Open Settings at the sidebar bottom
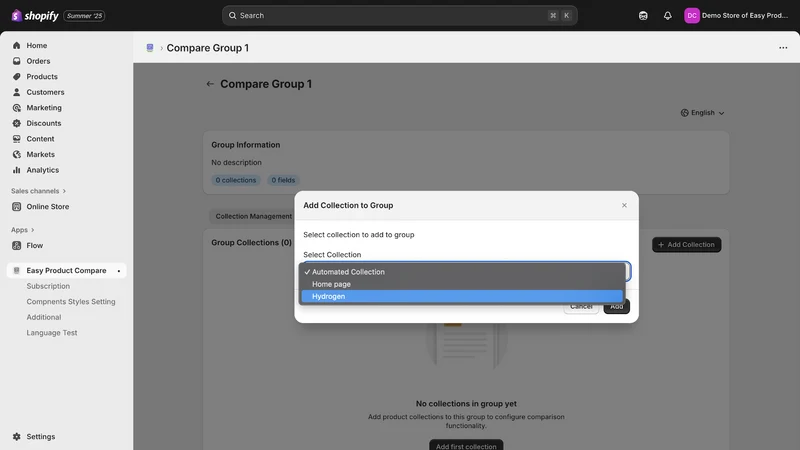800x450 pixels. 40,437
